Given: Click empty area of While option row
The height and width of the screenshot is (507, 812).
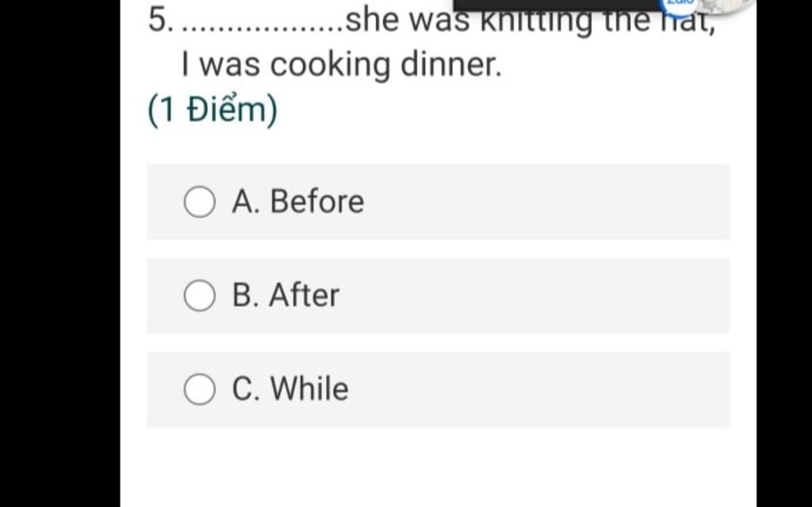Looking at the screenshot, I should coord(538,390).
